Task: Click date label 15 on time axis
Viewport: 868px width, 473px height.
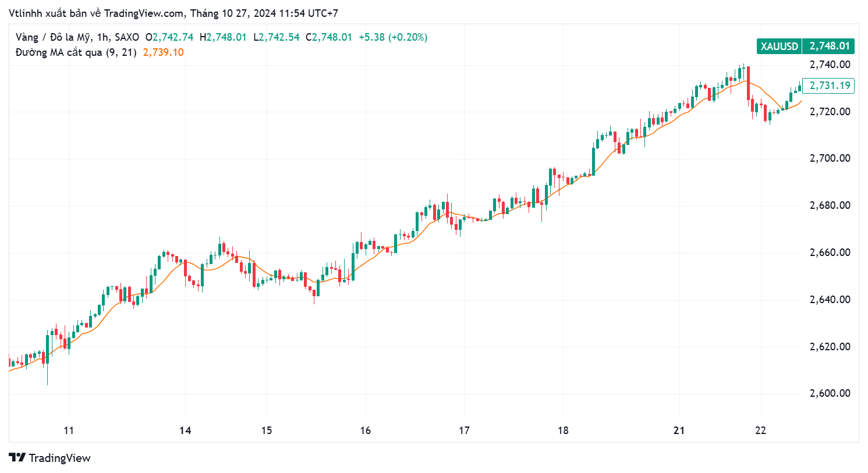Action: click(267, 431)
